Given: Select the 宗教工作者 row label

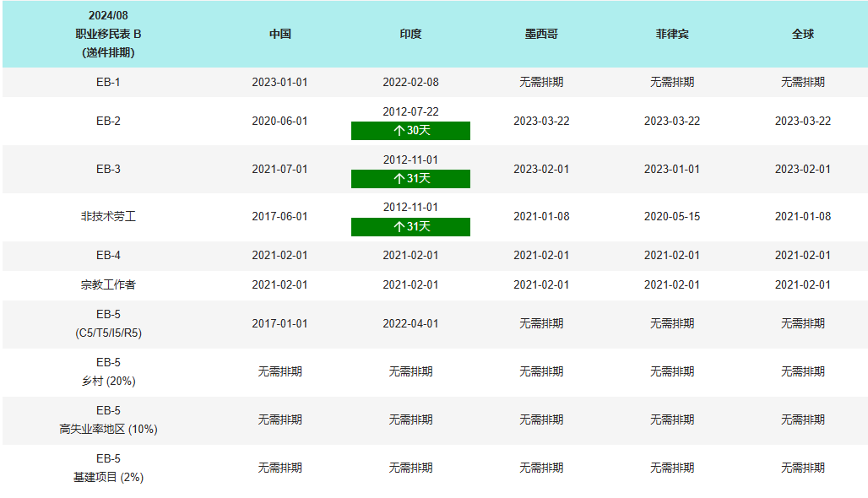Looking at the screenshot, I should point(108,284).
